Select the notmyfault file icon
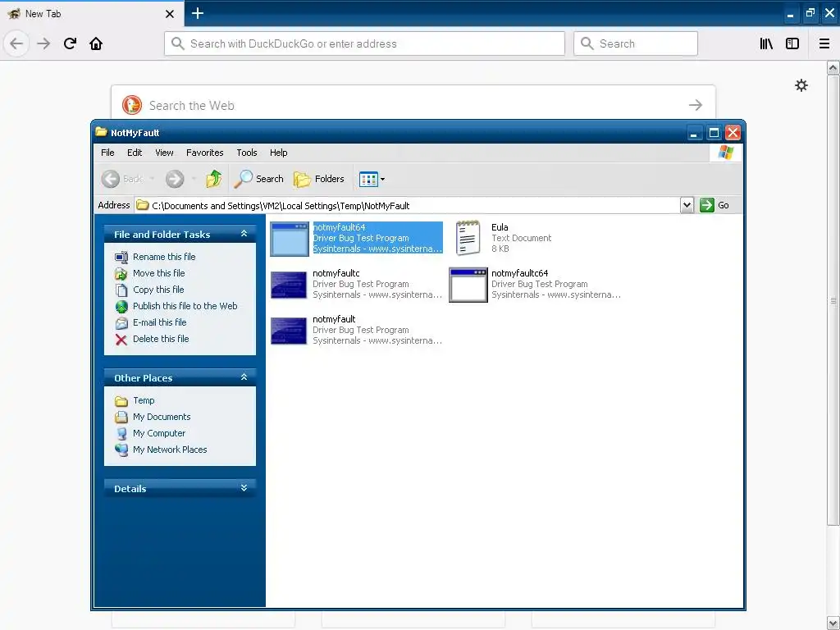The height and width of the screenshot is (630, 840). coord(289,331)
